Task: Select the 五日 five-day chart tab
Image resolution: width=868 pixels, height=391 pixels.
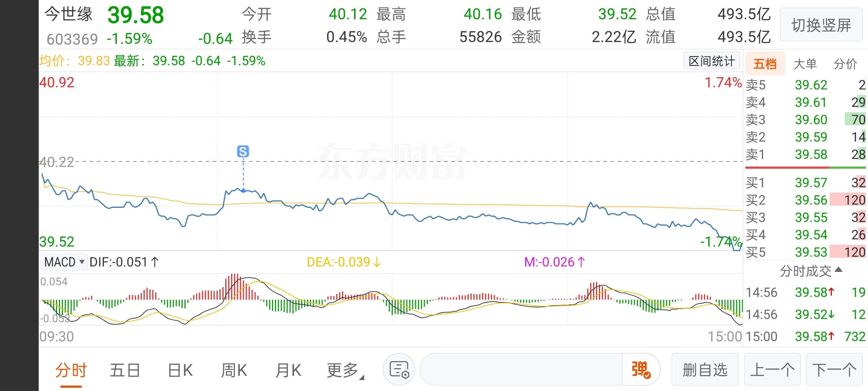Action: [x=125, y=370]
